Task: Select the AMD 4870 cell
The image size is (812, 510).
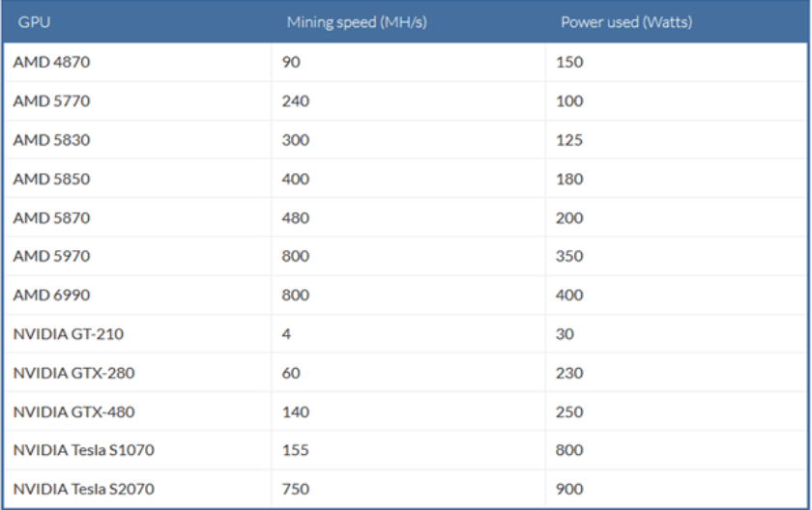Action: click(44, 62)
